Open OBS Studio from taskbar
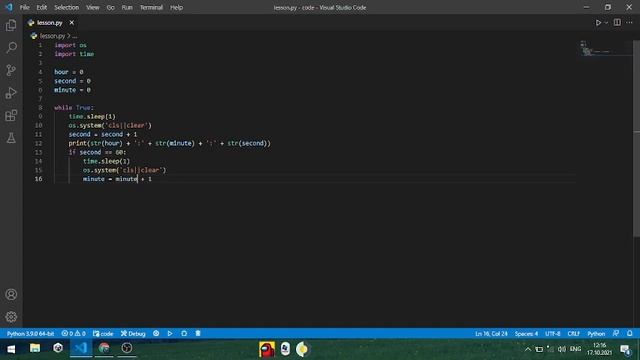 tap(127, 348)
